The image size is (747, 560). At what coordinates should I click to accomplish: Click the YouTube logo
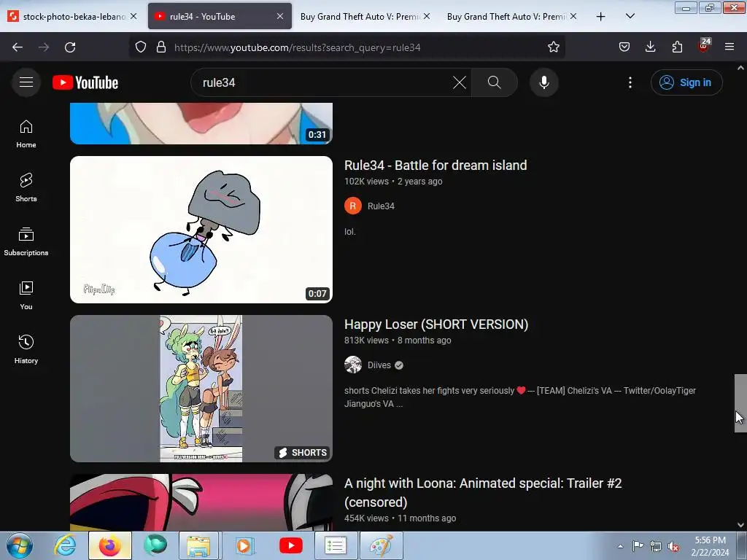85,82
